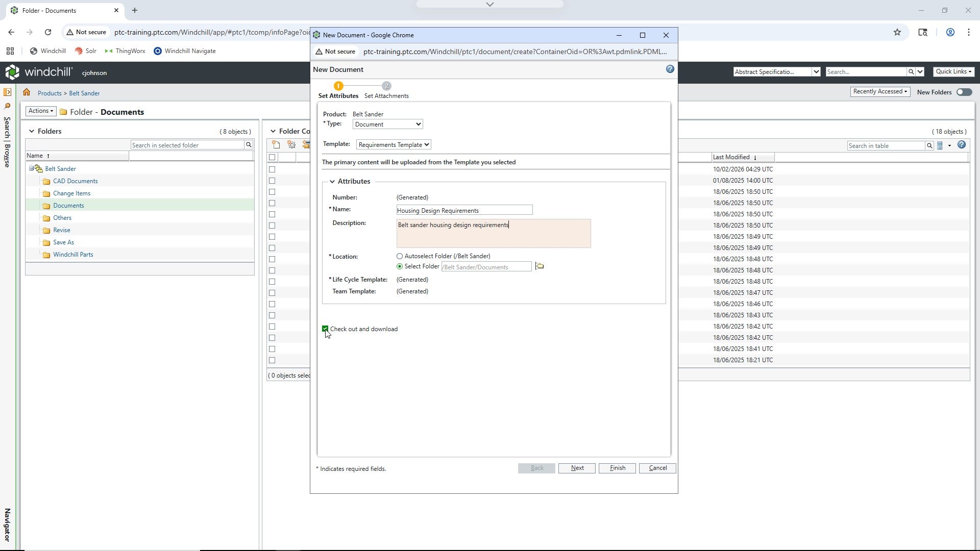
Task: Open the Actions dropdown menu
Action: 41,111
